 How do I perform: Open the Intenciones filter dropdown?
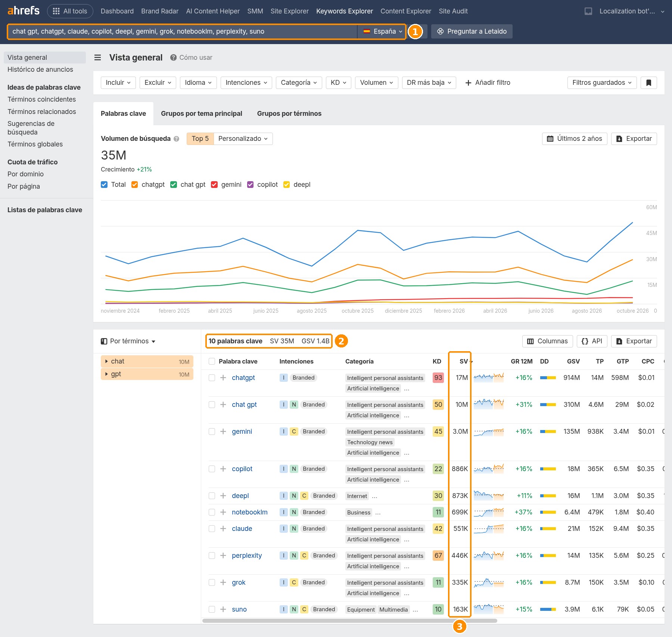pyautogui.click(x=246, y=83)
